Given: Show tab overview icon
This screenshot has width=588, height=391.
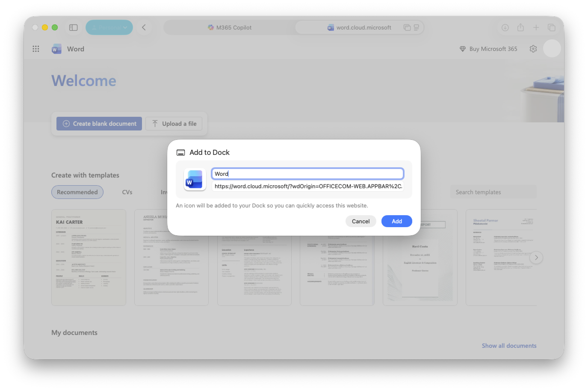Looking at the screenshot, I should point(551,27).
